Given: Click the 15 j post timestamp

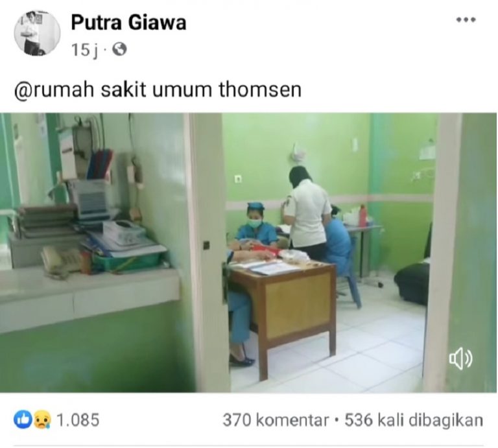Looking at the screenshot, I should (x=84, y=50).
